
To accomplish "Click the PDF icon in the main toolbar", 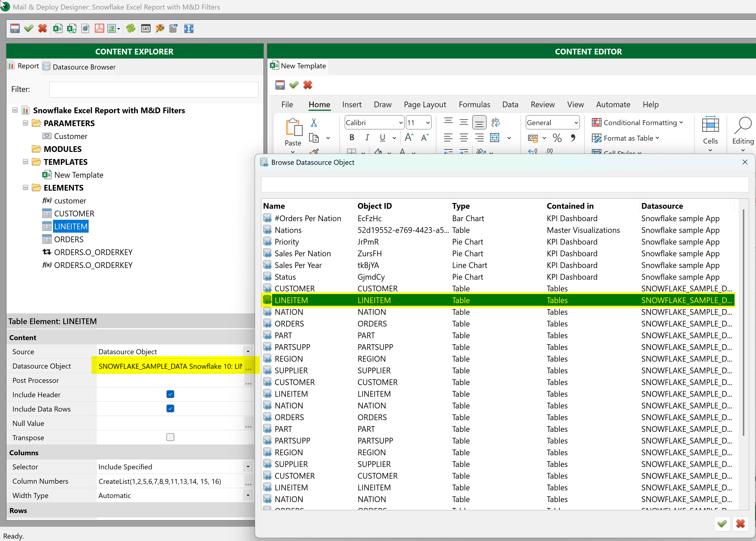I will pos(99,28).
